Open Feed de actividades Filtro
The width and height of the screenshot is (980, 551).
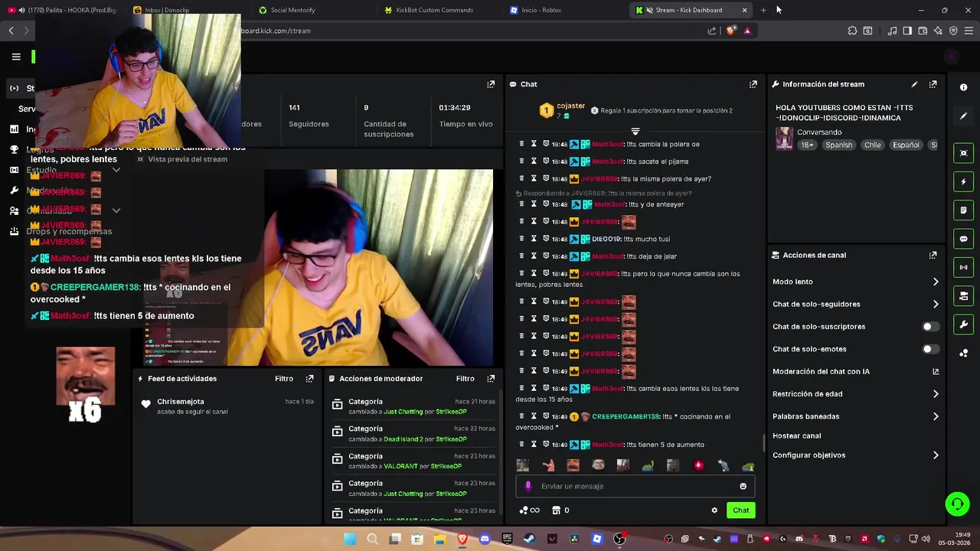pyautogui.click(x=284, y=379)
